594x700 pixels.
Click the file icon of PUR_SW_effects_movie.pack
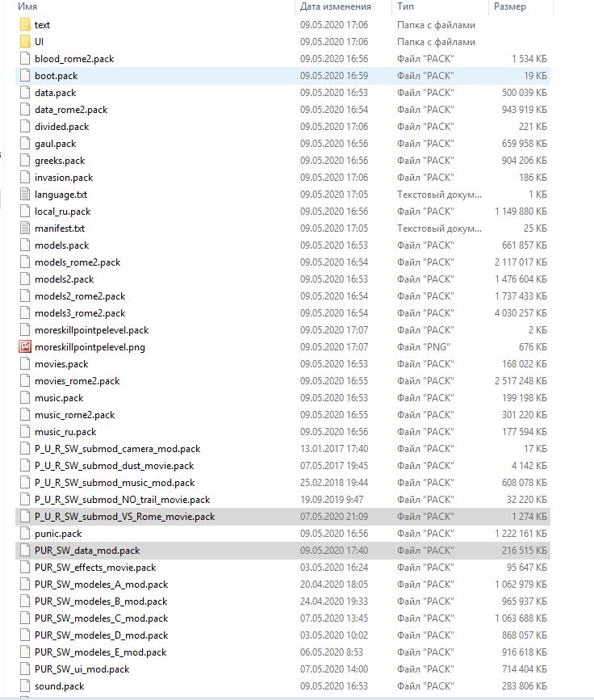(25, 568)
